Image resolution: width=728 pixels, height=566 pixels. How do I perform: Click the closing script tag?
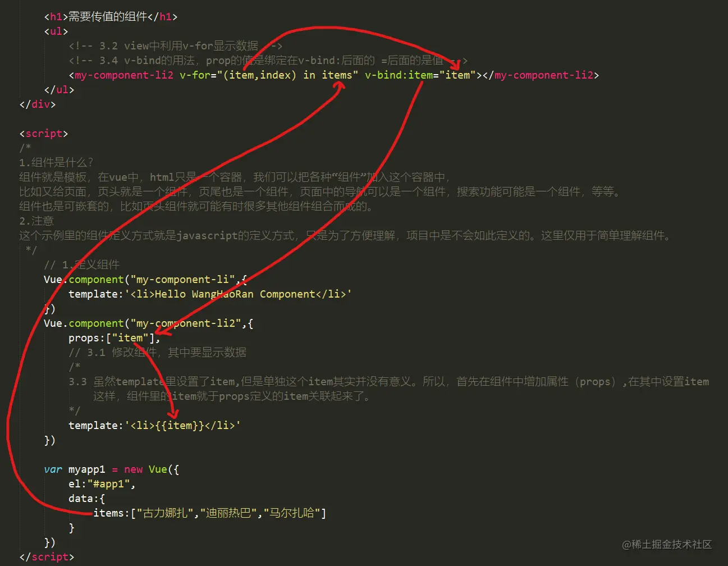[46, 556]
